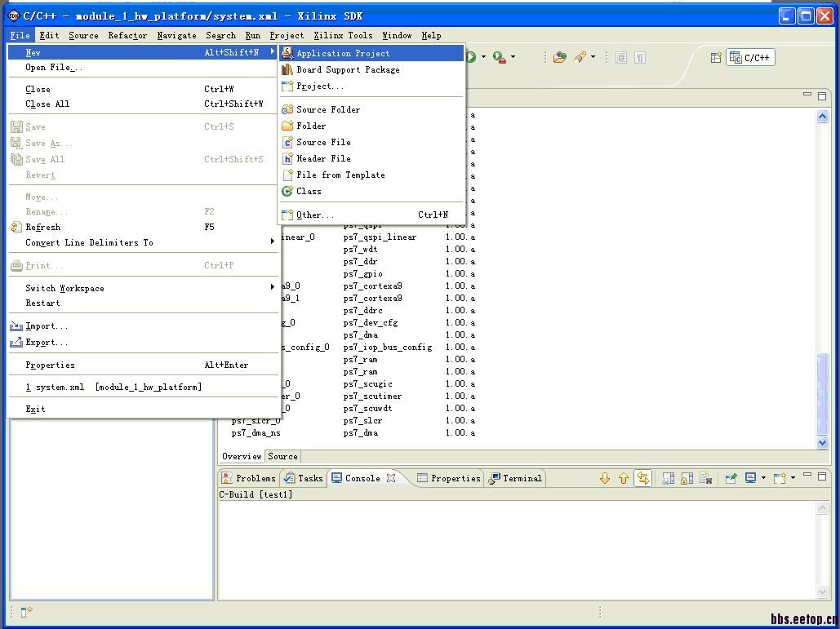Click the Previous console item up arrow
The image size is (840, 629).
(x=624, y=479)
